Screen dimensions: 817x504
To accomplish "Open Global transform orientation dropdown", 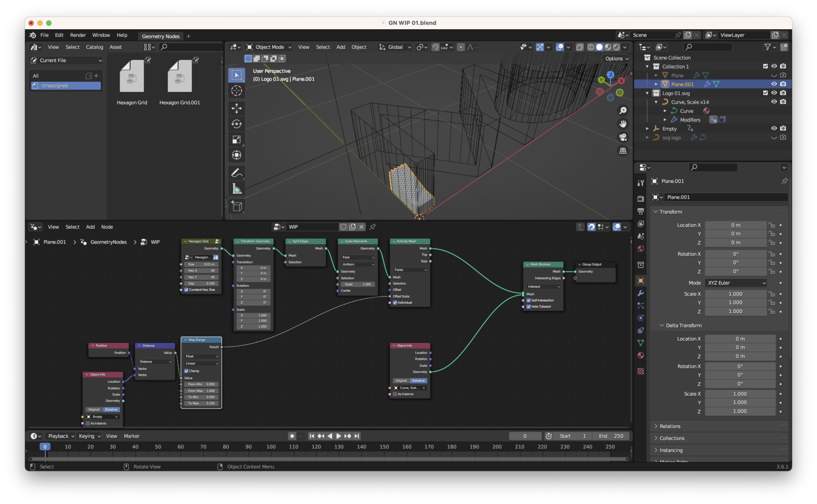I will click(395, 47).
